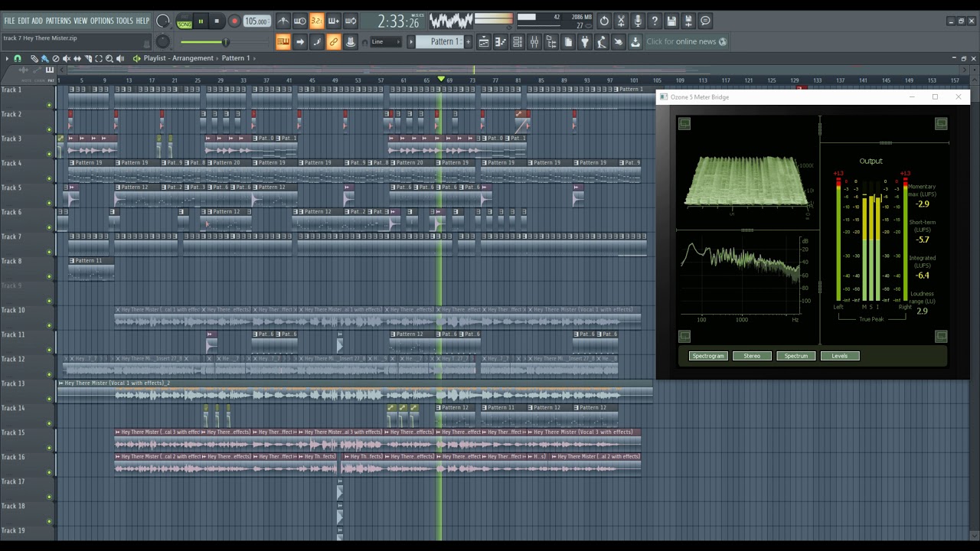Select the Delete tool in Playlist toolbar

[55, 58]
